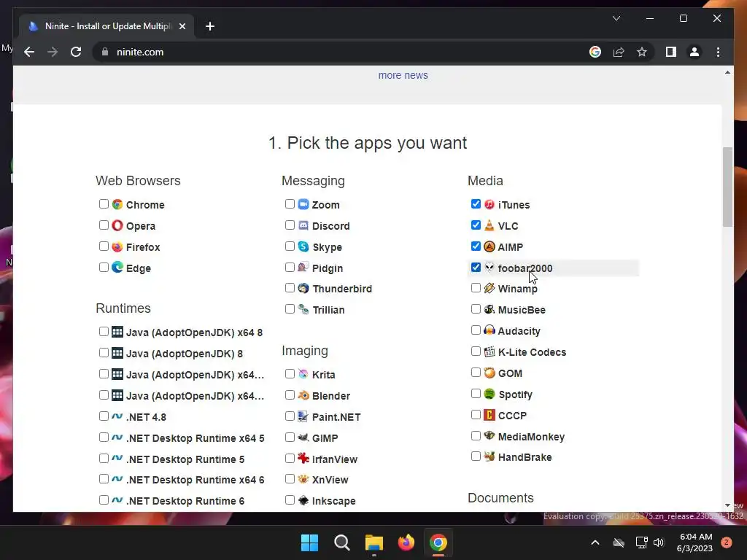Expand the tab search dropdown arrow
The width and height of the screenshot is (747, 560).
[x=616, y=18]
